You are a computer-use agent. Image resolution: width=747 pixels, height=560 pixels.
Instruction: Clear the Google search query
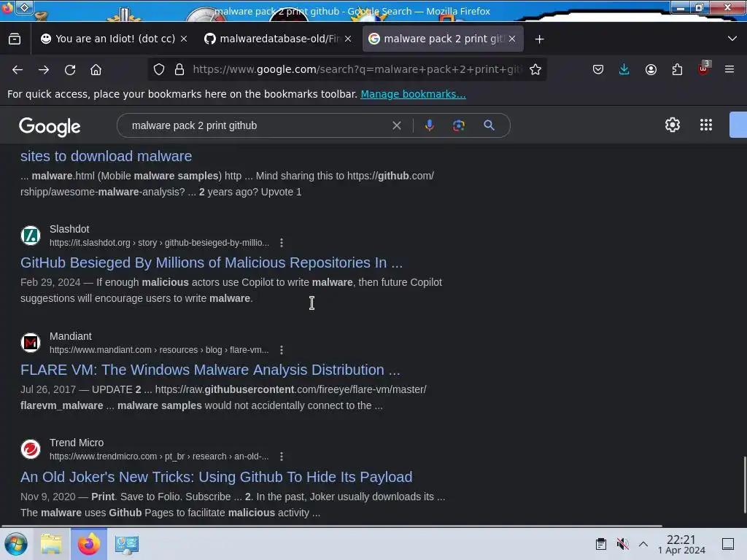[x=396, y=125]
